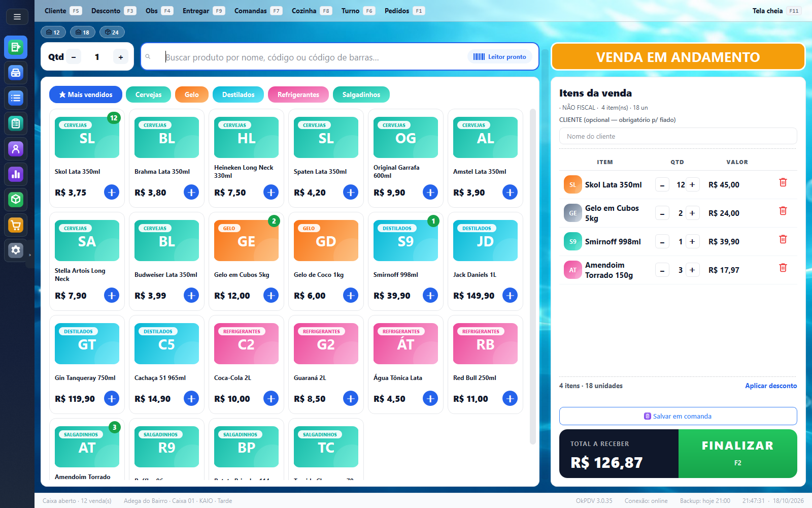Screen dimensions: 812x508
Task: Remove Amendoim Torrado 150g with trash icon
Action: (x=783, y=268)
